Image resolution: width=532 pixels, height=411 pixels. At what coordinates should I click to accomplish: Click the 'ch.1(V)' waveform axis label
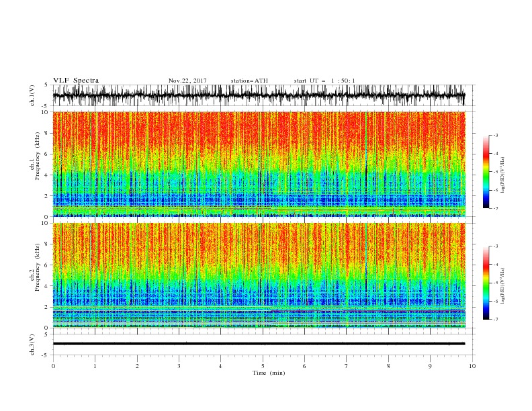[32, 95]
